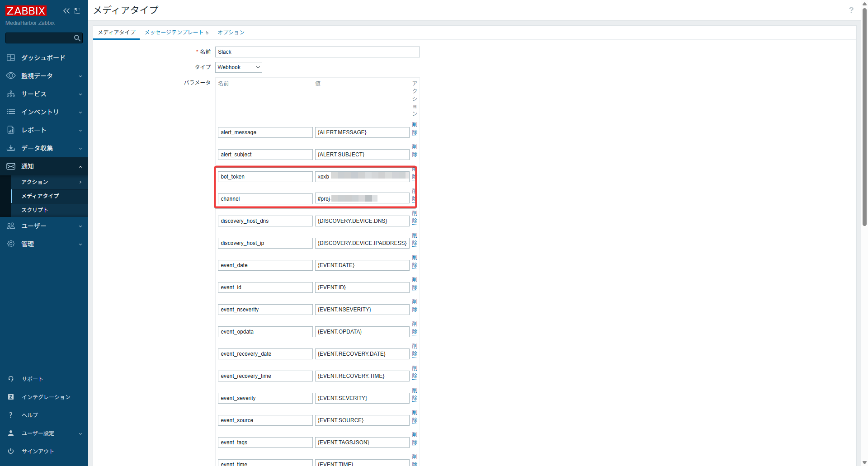Open the ダッシュボード dashboard icon
The width and height of the screenshot is (868, 466).
(x=11, y=58)
